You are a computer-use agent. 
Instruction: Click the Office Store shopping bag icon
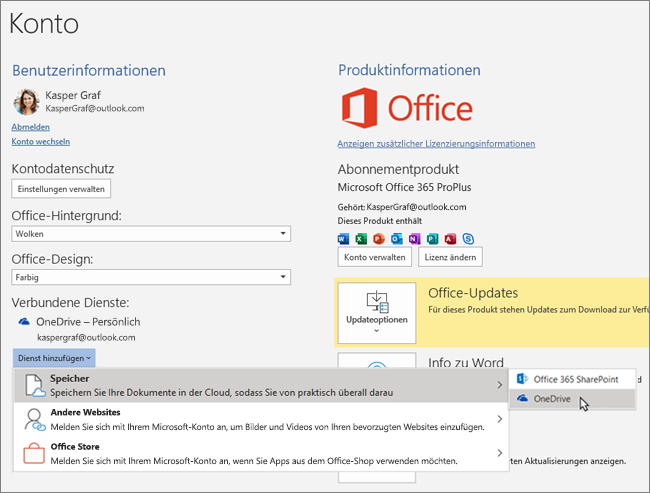[x=34, y=453]
